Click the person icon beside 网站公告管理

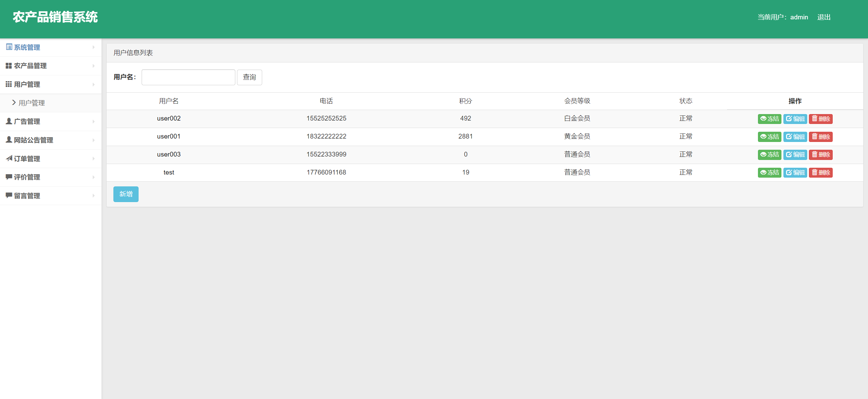9,140
